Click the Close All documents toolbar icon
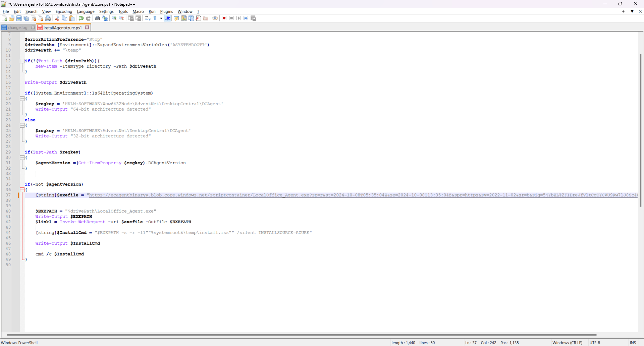The height and width of the screenshot is (346, 644). [x=41, y=18]
